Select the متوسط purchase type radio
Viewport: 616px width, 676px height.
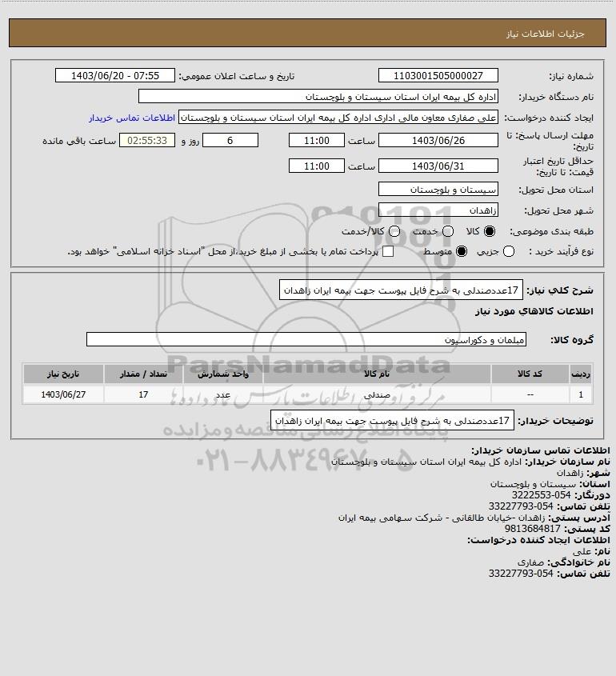pyautogui.click(x=462, y=251)
